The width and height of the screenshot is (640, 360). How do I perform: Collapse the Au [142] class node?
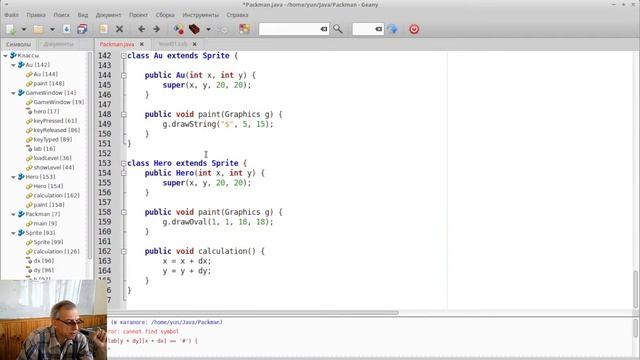tap(13, 64)
